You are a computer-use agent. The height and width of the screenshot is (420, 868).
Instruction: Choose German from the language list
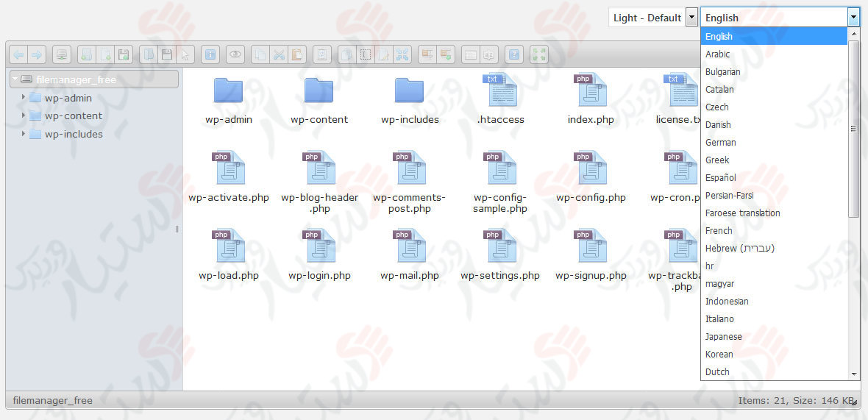[774, 142]
